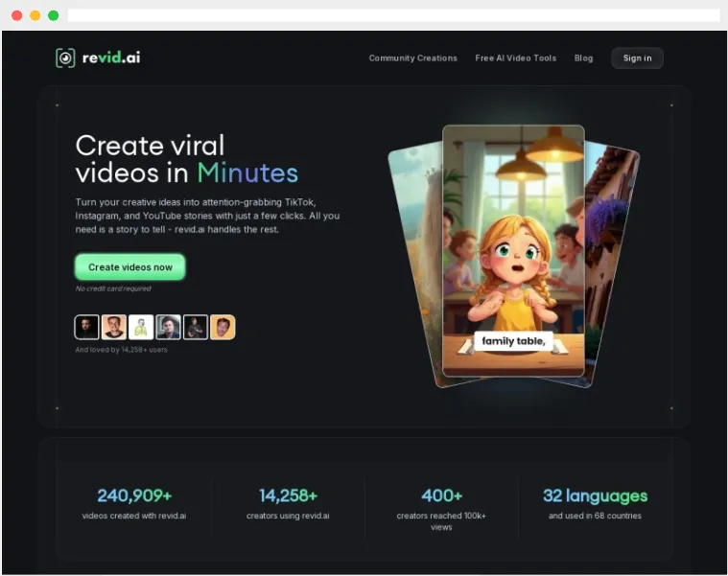
Task: Click the 14,258+ creators stat
Action: click(x=288, y=504)
